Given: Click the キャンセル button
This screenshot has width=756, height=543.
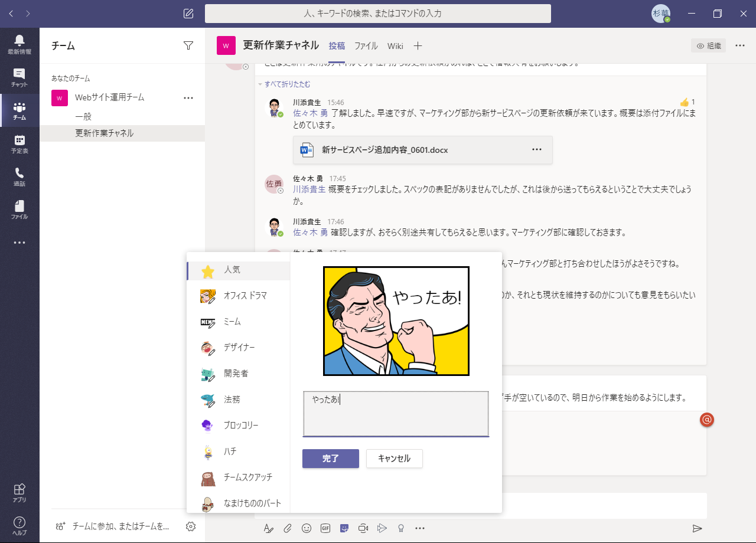Looking at the screenshot, I should click(395, 459).
